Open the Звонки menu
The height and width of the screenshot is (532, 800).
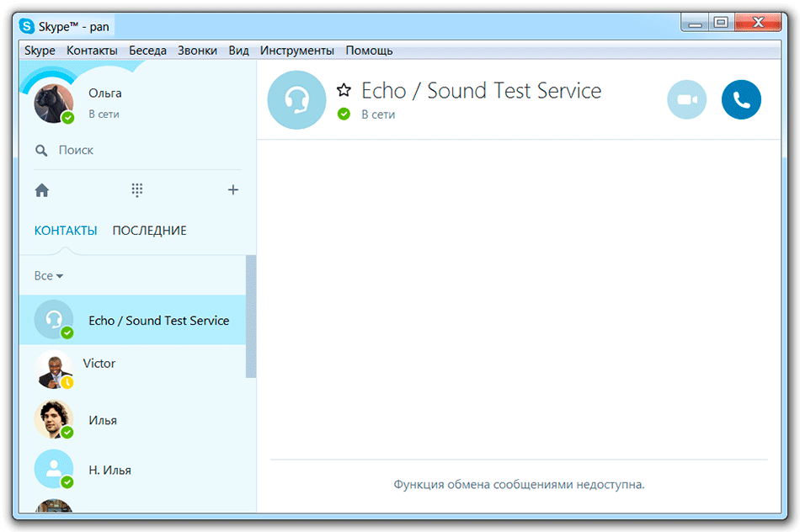[197, 51]
